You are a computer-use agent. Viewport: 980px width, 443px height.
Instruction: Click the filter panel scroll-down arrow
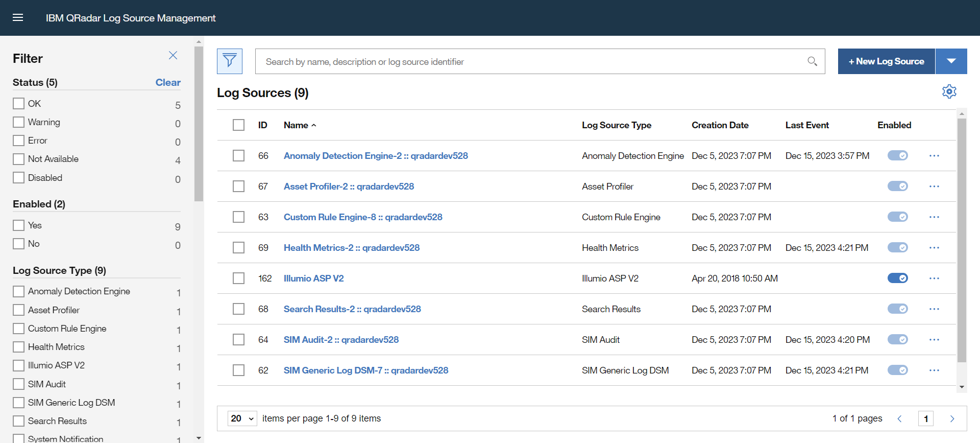(199, 438)
